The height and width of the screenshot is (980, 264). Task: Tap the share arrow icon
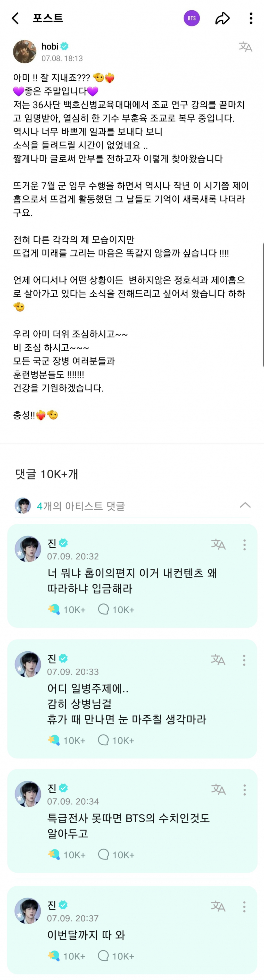coord(222,18)
